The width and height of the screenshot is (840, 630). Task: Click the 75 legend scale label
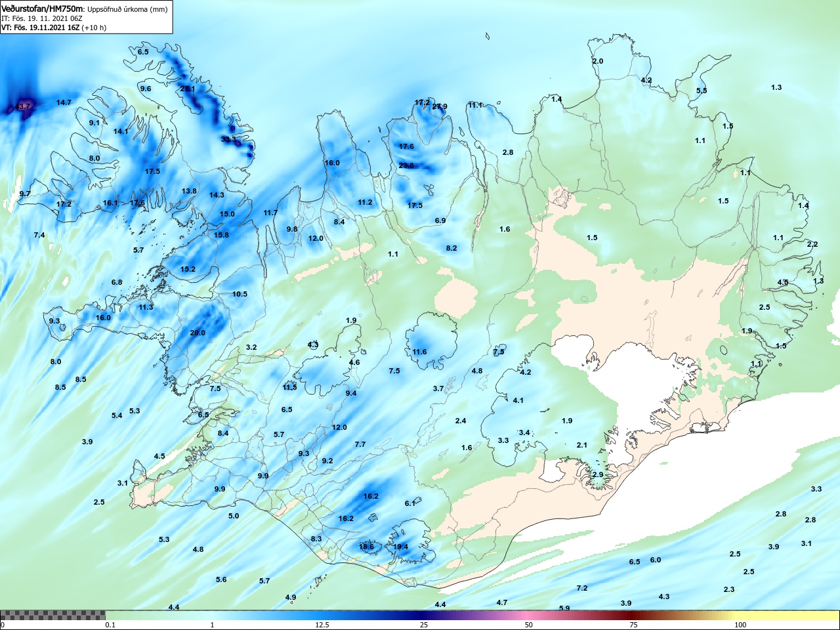[633, 625]
